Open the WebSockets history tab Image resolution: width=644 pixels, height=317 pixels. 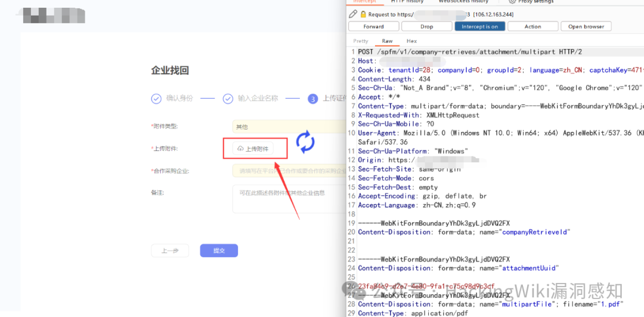pos(463,2)
